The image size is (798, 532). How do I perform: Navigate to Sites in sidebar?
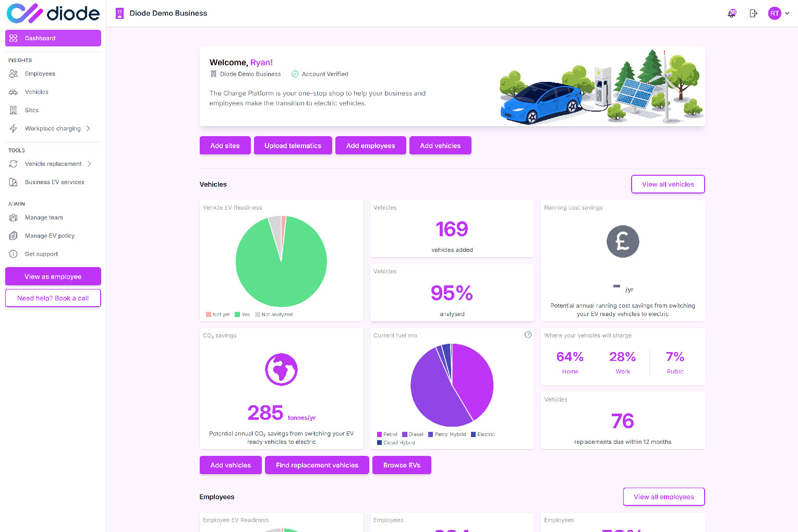(32, 110)
